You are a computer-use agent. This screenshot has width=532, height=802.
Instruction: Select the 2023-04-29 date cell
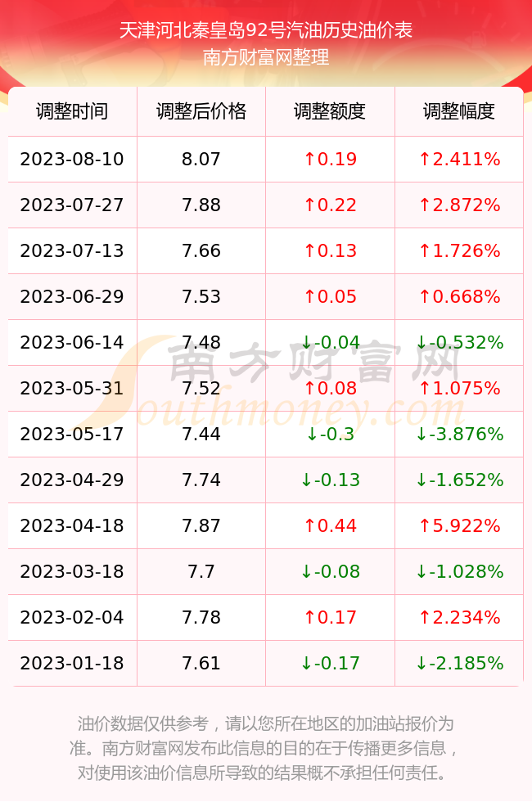[x=72, y=480]
